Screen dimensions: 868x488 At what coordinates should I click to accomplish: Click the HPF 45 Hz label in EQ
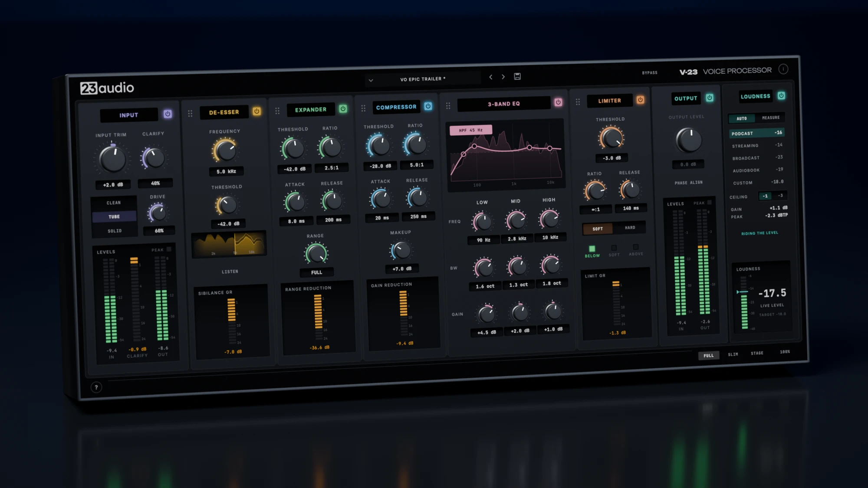[471, 130]
